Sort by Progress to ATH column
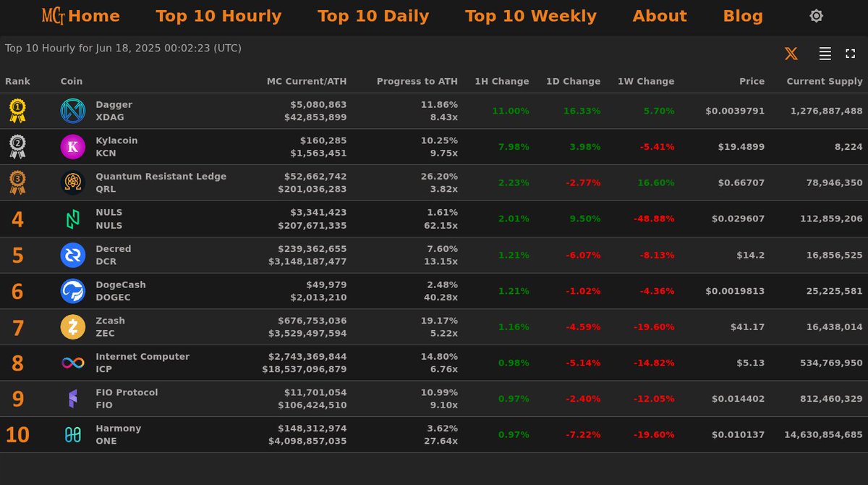Image resolution: width=868 pixels, height=485 pixels. point(417,82)
